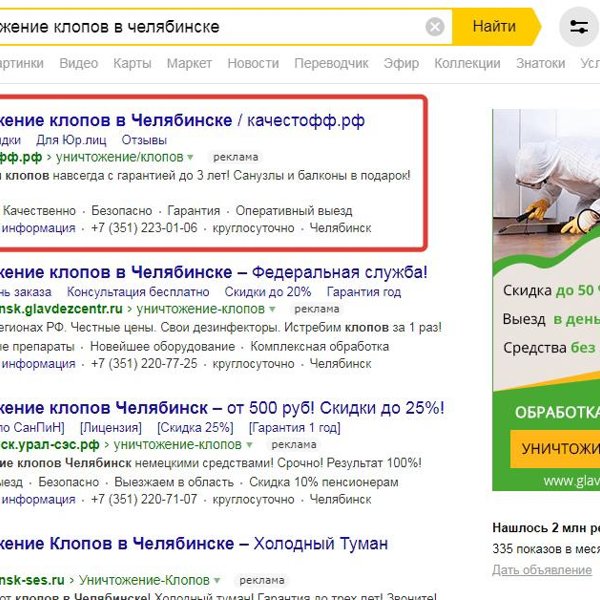Image resolution: width=600 pixels, height=600 pixels.
Task: Click реклама label on урал-сэс.рф ad
Action: [294, 444]
